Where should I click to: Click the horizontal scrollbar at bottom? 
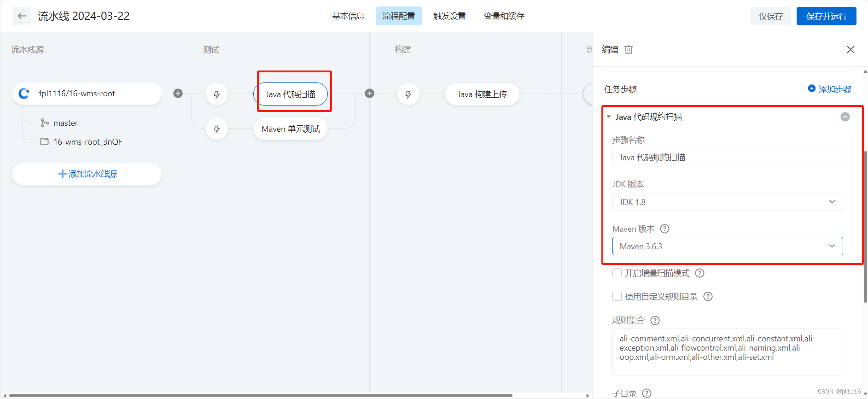[261, 395]
